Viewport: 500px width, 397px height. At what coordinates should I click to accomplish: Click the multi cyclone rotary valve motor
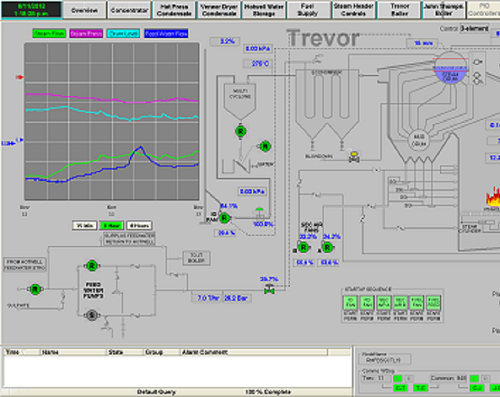[x=240, y=131]
